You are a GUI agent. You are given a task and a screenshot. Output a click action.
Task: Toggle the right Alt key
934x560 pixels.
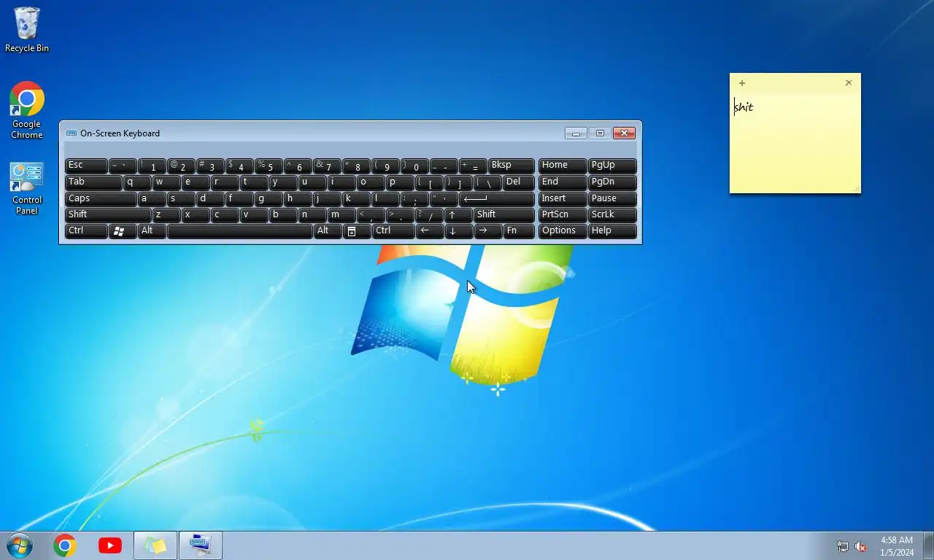(328, 231)
